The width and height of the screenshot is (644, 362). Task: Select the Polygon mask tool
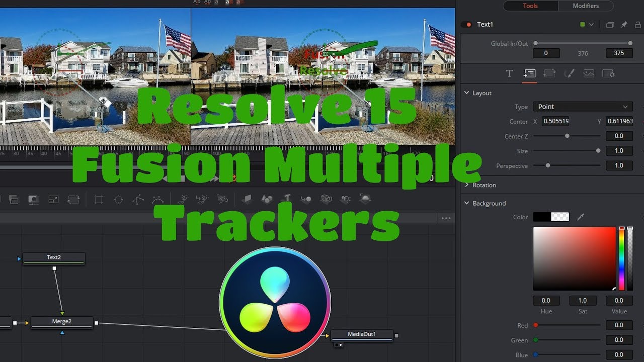pyautogui.click(x=138, y=200)
